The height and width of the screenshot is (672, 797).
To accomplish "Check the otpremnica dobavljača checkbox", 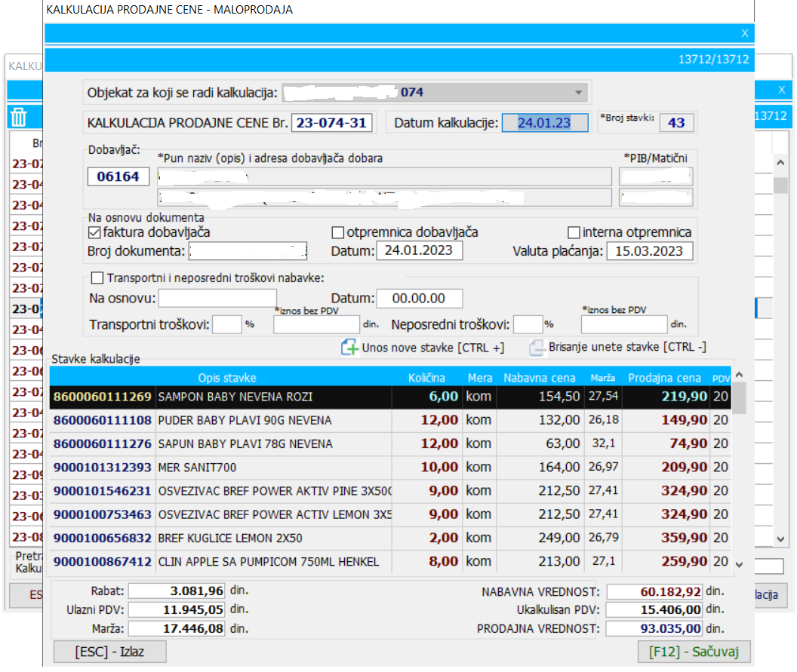I will (337, 232).
